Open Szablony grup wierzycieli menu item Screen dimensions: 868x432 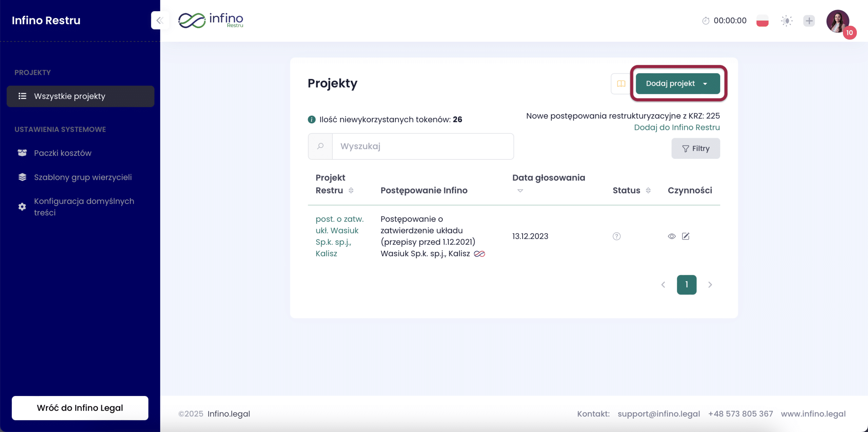(x=82, y=177)
